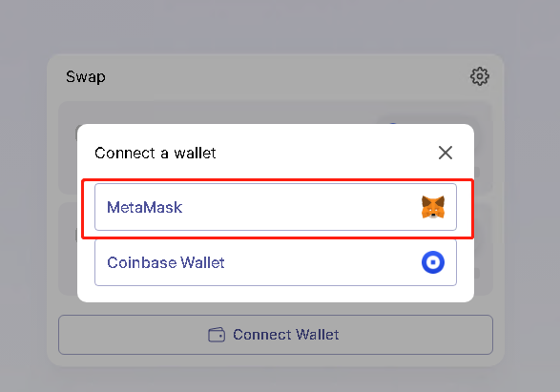Viewport: 560px width, 392px height.
Task: Click dimmed upper swap input panel's left edge
Action: click(x=68, y=148)
